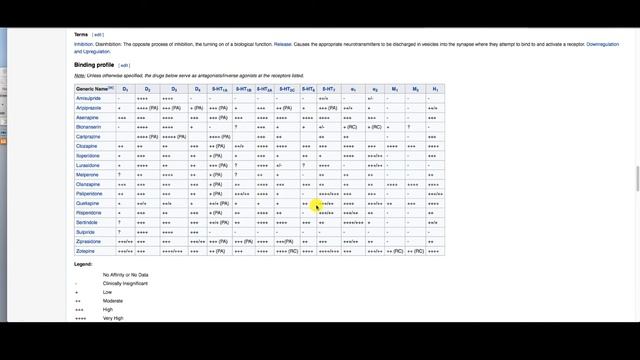This screenshot has height=360, width=640.
Task: Select the 'No Affinity or No Data' legend text
Action: click(125, 275)
